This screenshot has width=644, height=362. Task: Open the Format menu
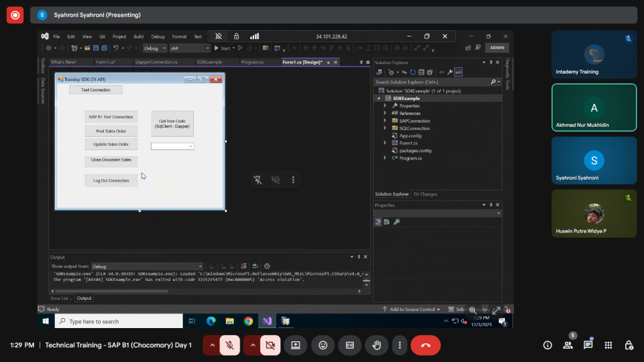179,36
